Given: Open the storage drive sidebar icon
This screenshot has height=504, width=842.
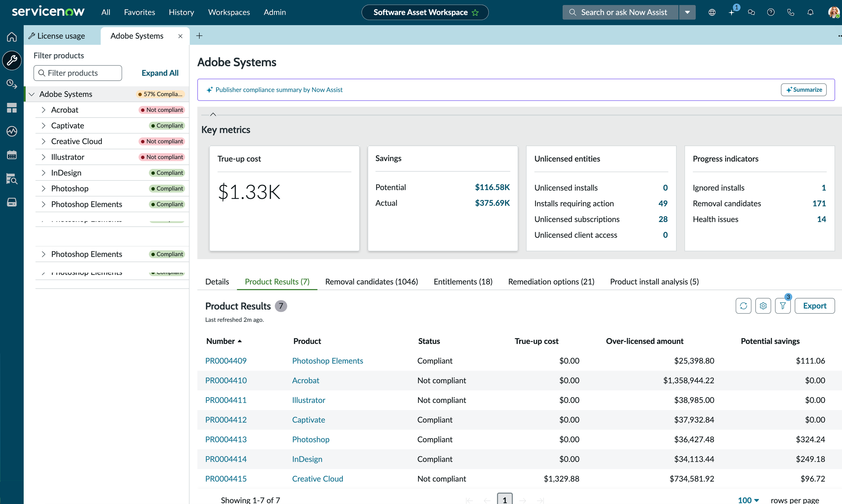Looking at the screenshot, I should point(12,202).
